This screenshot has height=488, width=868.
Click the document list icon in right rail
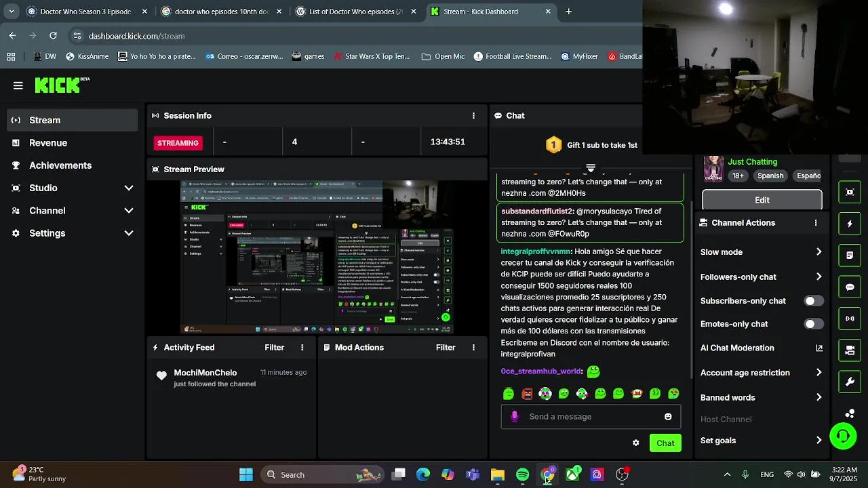coord(850,256)
